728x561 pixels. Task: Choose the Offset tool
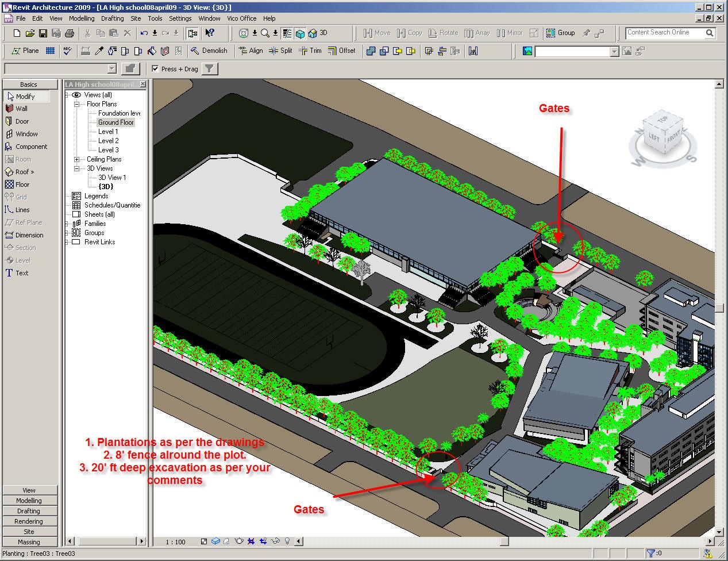342,51
